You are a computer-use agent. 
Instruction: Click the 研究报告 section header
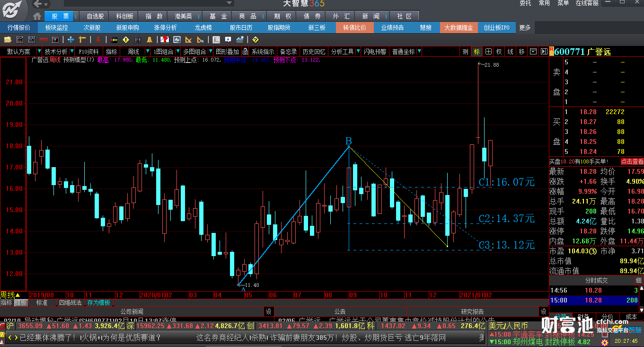point(472,311)
